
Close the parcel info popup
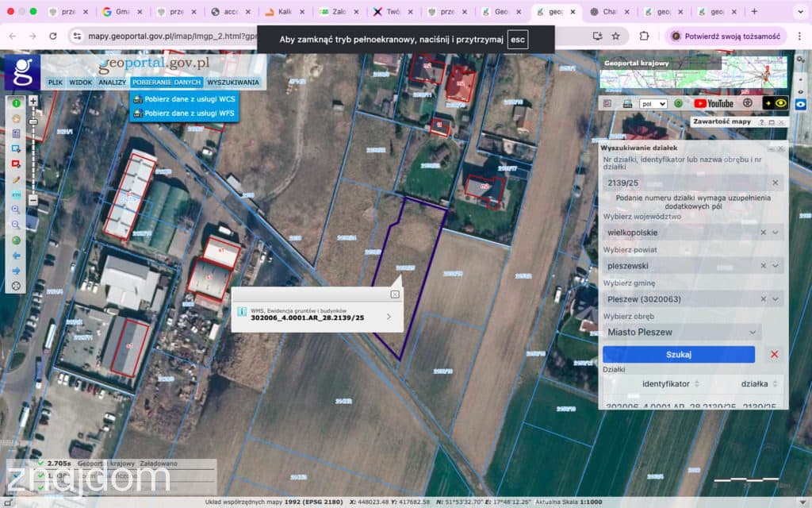point(395,294)
